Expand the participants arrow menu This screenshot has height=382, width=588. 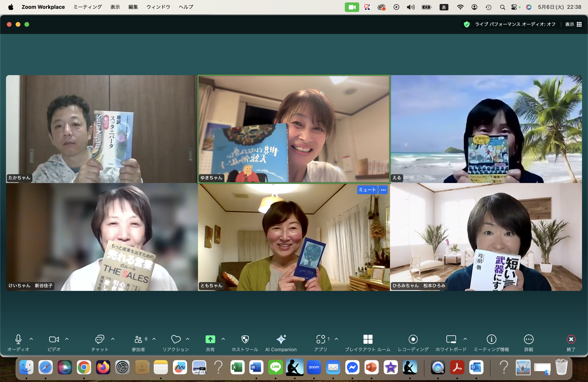pos(154,339)
